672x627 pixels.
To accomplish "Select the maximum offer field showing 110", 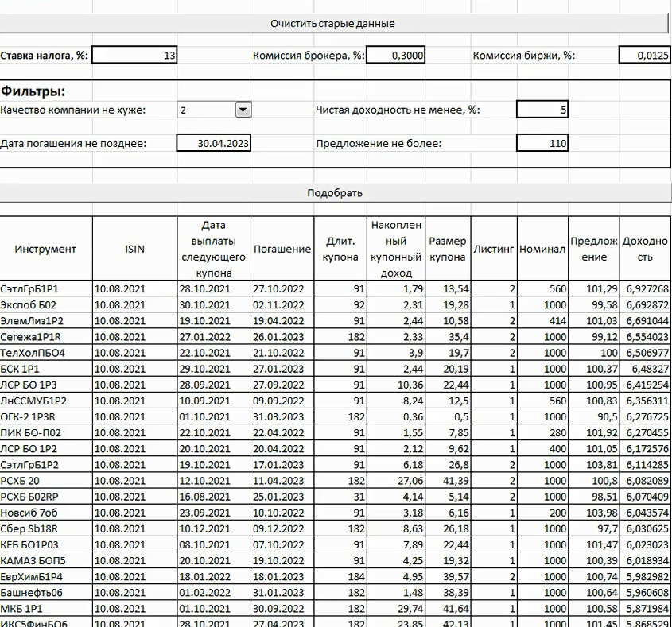I will pyautogui.click(x=542, y=143).
